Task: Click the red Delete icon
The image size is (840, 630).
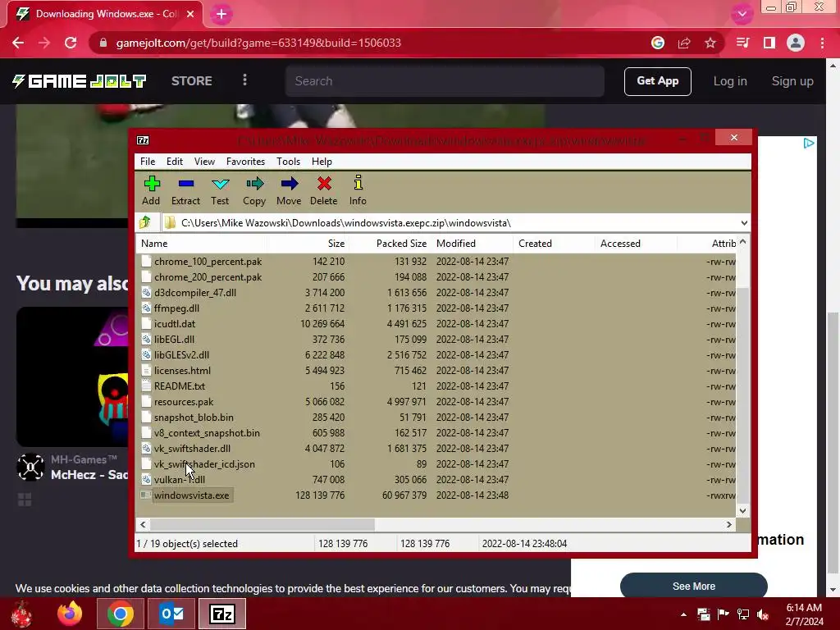Action: [x=323, y=190]
